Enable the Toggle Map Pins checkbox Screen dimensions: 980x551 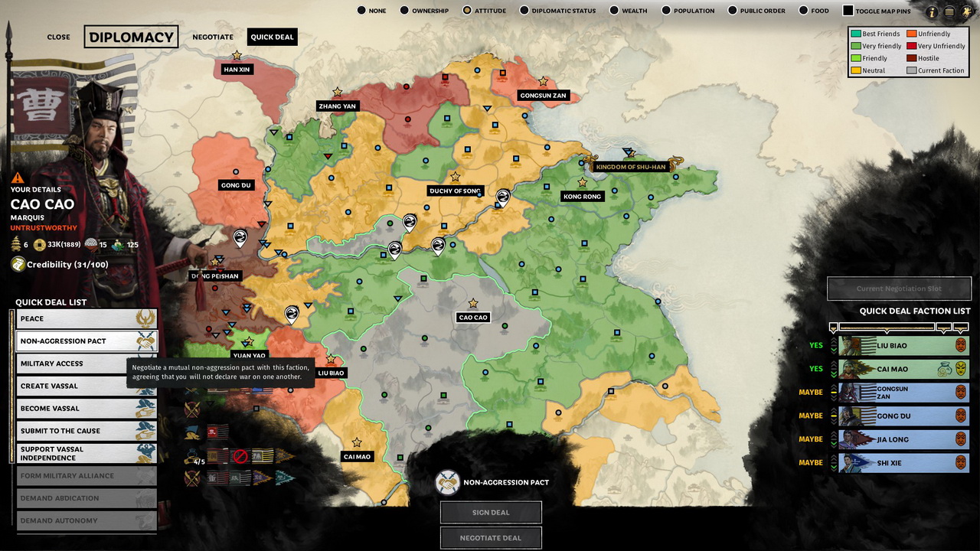(x=848, y=11)
